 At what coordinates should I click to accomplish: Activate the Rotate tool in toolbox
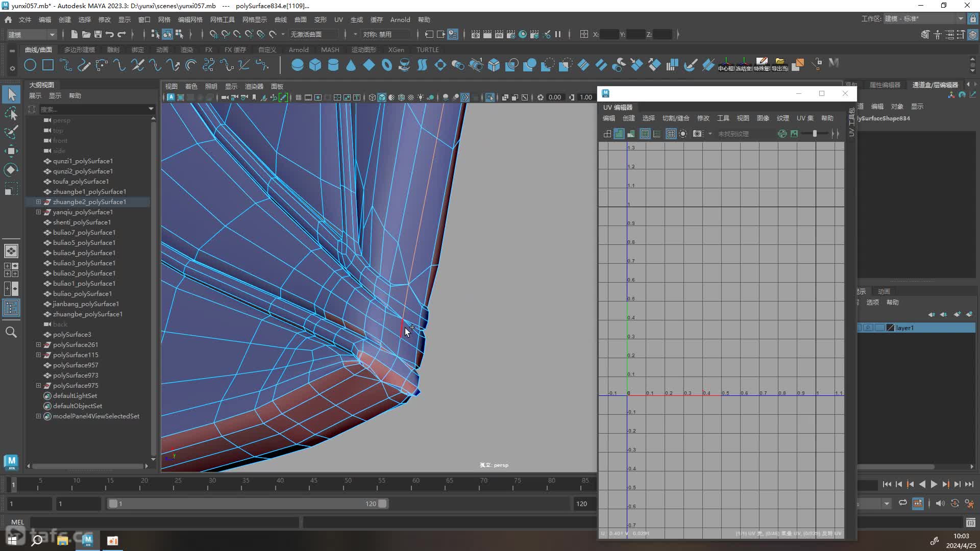[x=11, y=170]
